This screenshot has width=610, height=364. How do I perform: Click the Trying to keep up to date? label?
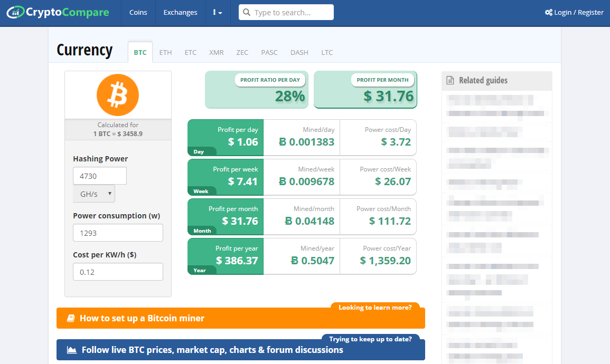[x=370, y=339]
